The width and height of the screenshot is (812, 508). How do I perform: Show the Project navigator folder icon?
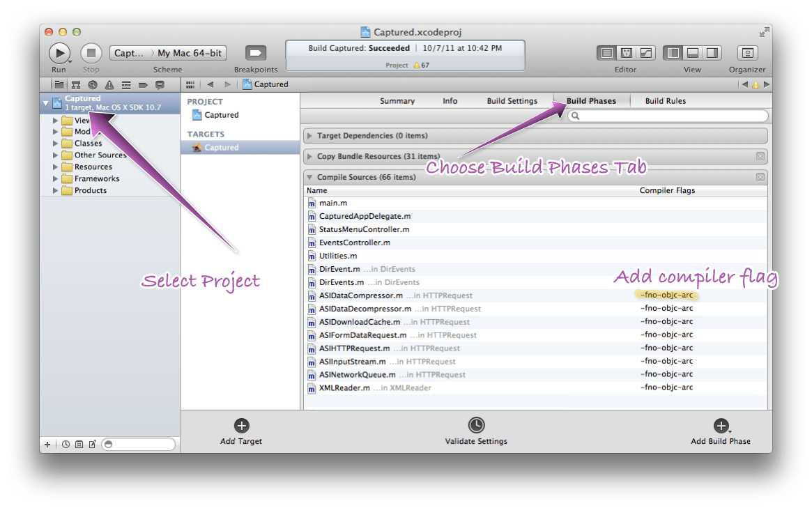point(59,85)
